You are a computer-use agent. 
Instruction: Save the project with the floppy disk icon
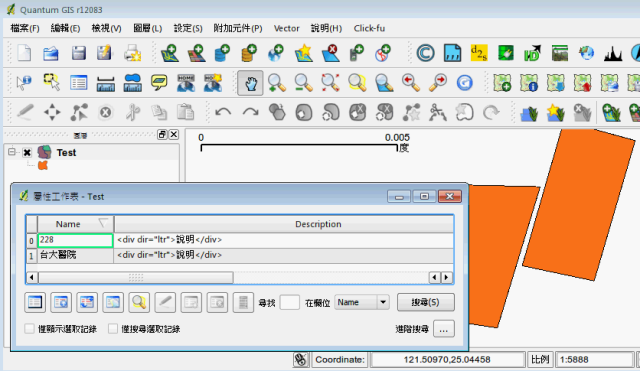click(x=78, y=53)
